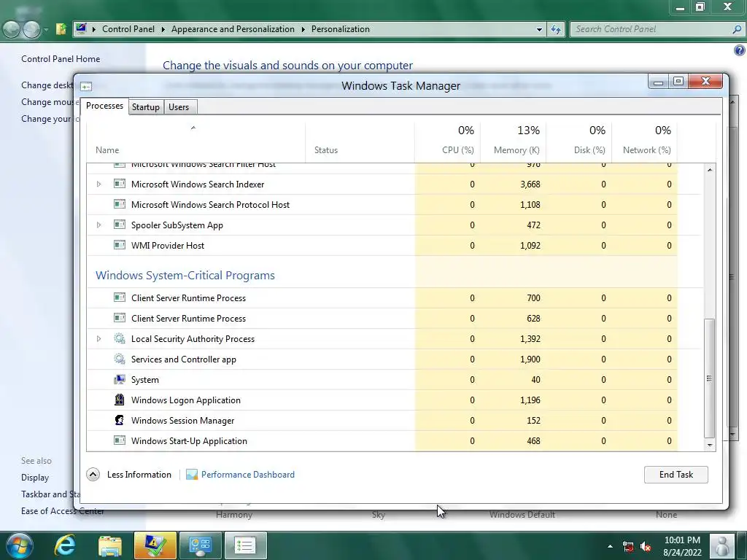
Task: Open the address bar history dropdown
Action: point(539,29)
